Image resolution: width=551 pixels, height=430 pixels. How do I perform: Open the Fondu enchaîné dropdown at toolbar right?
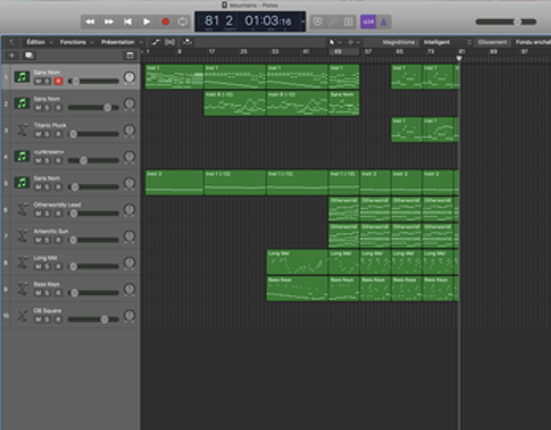tap(532, 42)
